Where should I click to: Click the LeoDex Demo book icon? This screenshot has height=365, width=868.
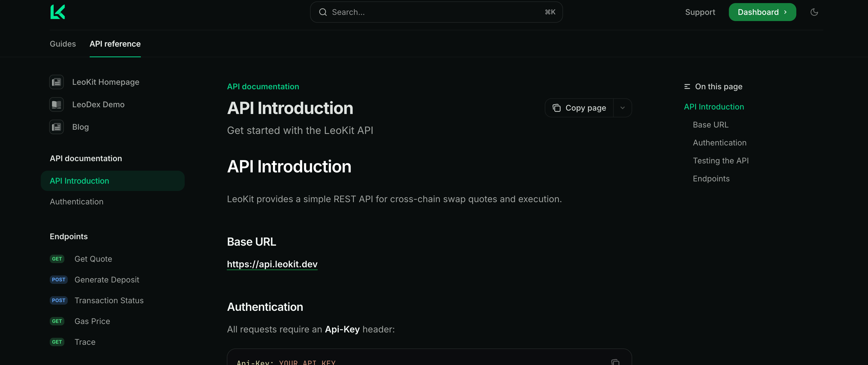(x=56, y=104)
